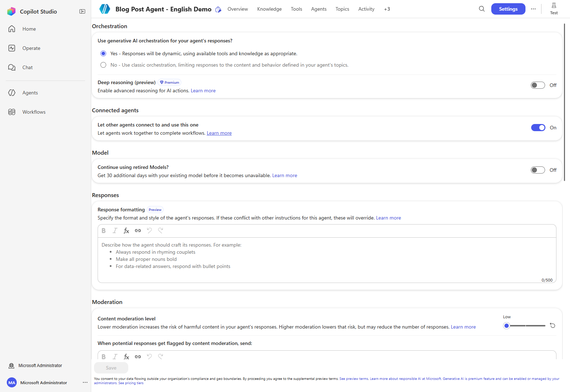Open account options ellipsis for Microsoft Administrator
570x392 pixels.
[x=85, y=382]
